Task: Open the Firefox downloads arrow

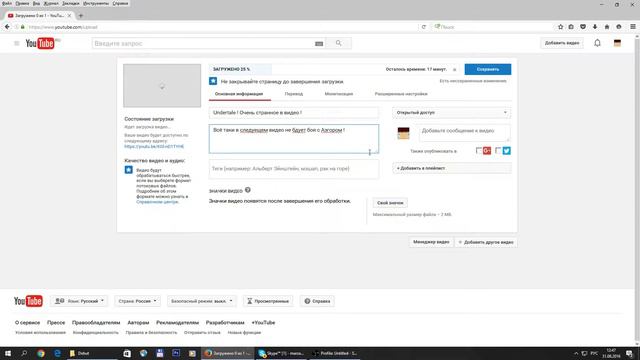Action: click(x=595, y=27)
